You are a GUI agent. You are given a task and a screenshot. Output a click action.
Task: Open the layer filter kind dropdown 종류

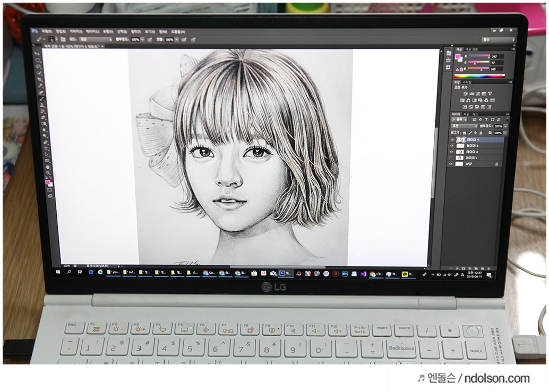(459, 119)
